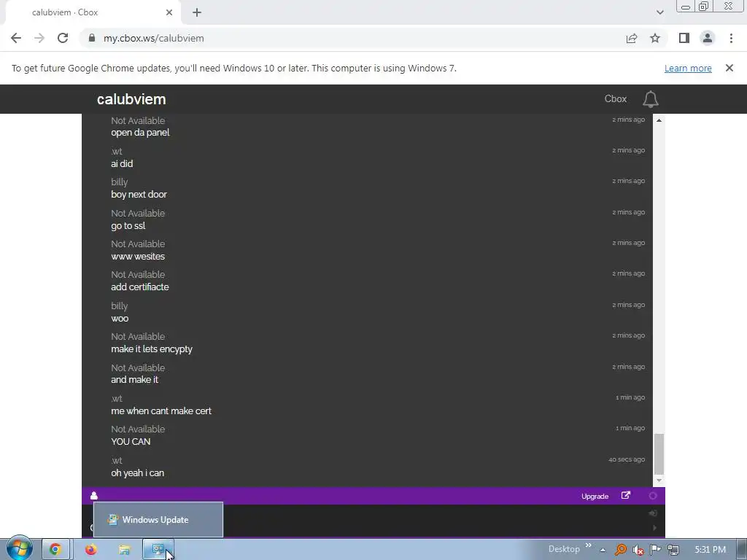Show hidden tray icons arrow
The image size is (747, 560).
(x=603, y=550)
